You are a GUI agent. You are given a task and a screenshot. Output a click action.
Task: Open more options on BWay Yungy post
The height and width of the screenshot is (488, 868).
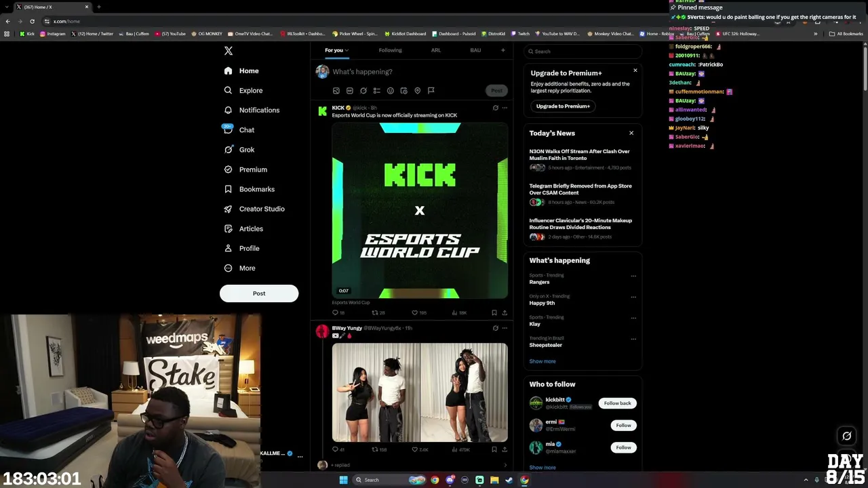pos(505,328)
